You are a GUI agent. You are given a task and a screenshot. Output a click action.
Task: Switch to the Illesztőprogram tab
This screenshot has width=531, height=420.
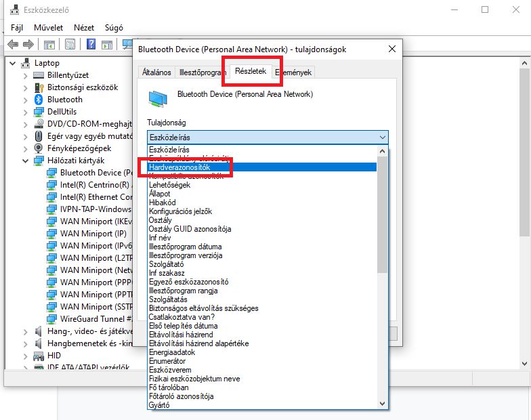pos(202,72)
